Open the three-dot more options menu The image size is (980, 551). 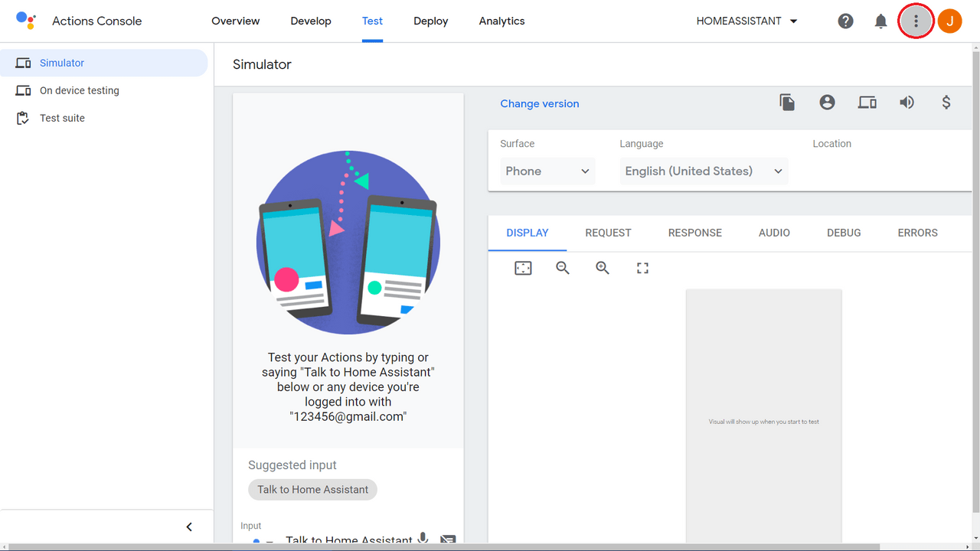916,21
